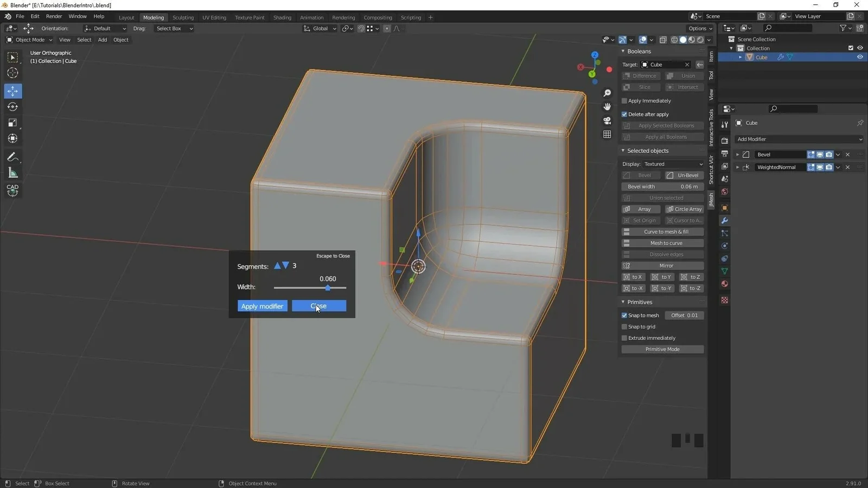Screen dimensions: 868x488
Task: Open the CAD Sketcher tool
Action: pyautogui.click(x=12, y=189)
